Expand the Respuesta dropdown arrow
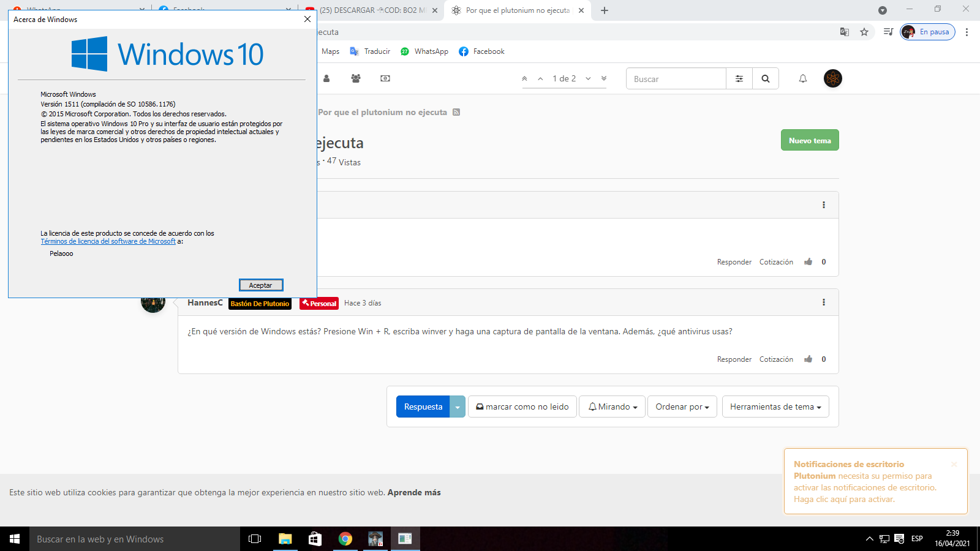 pyautogui.click(x=458, y=407)
